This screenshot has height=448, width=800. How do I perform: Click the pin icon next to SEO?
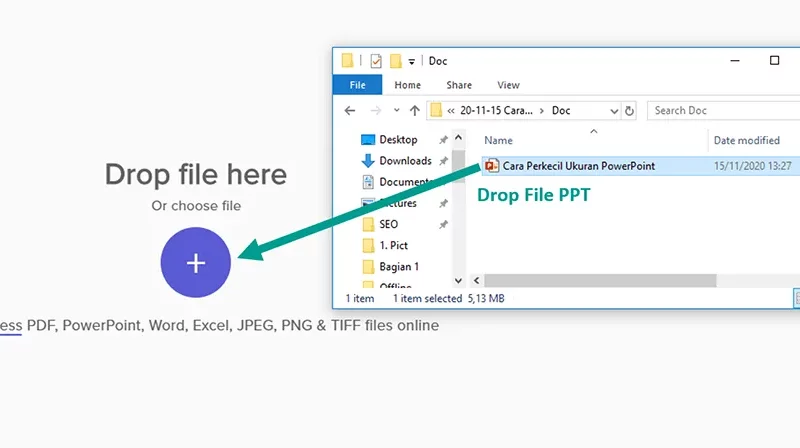(443, 224)
